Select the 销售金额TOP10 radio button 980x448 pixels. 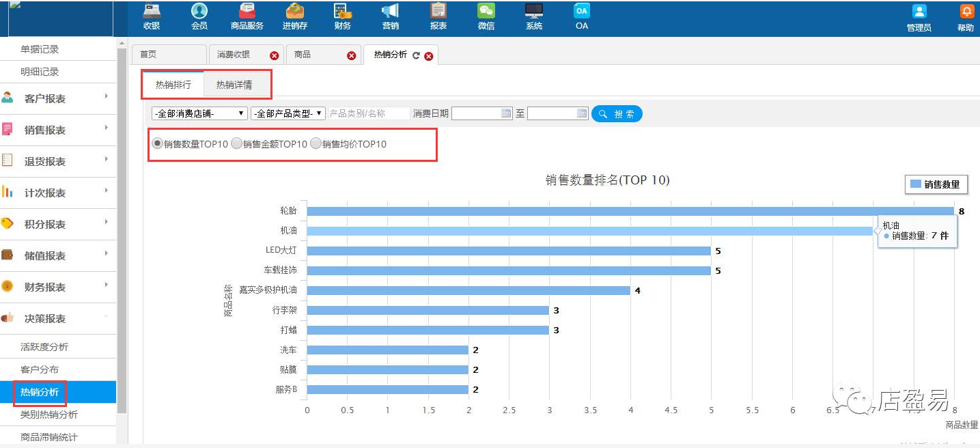click(x=236, y=144)
